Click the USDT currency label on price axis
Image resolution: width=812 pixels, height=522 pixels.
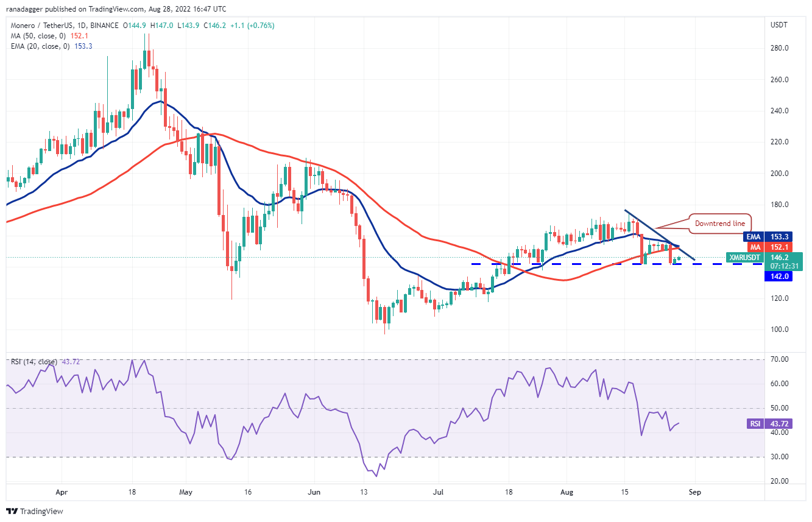pos(779,25)
